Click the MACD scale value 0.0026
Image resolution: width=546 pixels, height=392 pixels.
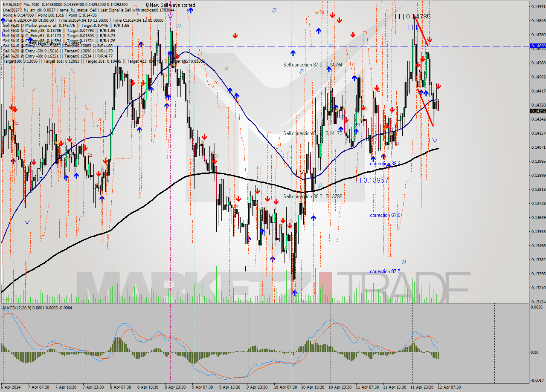point(537,307)
